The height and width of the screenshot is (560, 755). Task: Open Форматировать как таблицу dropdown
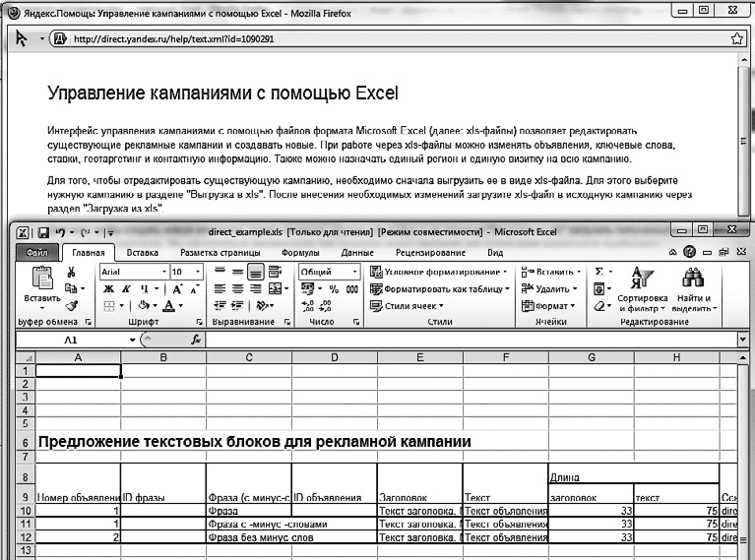tap(439, 289)
